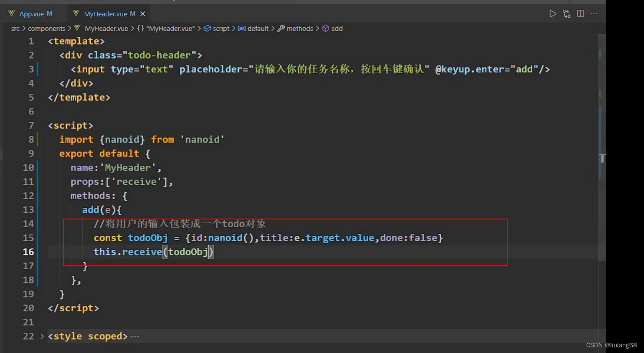This screenshot has width=644, height=353.
Task: Place cursor on the <template> opening tag
Action: pyautogui.click(x=76, y=41)
